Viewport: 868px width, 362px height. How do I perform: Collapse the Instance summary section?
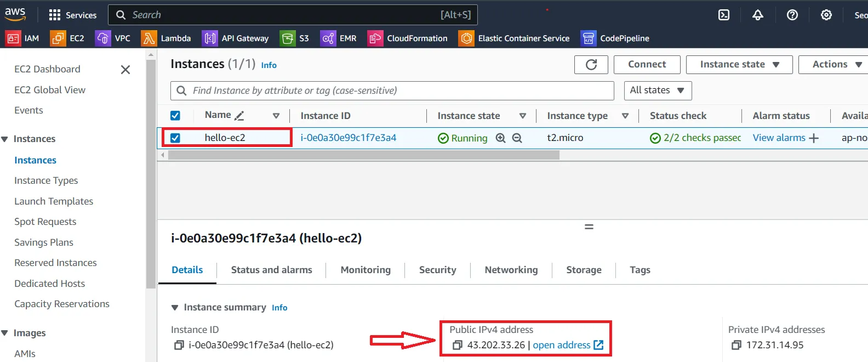(x=175, y=308)
